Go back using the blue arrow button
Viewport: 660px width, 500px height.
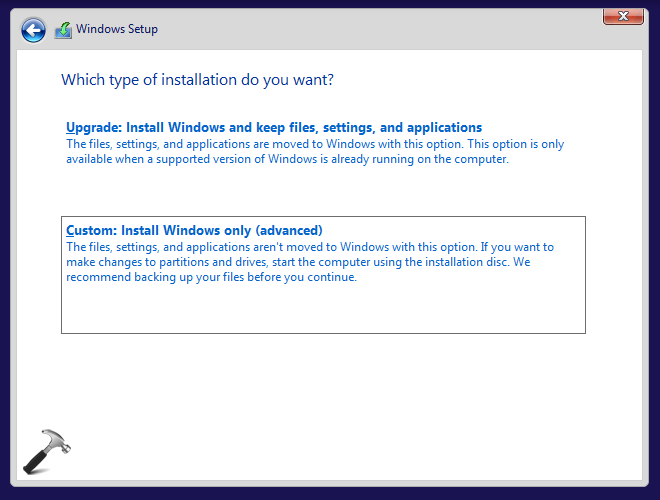pos(33,30)
